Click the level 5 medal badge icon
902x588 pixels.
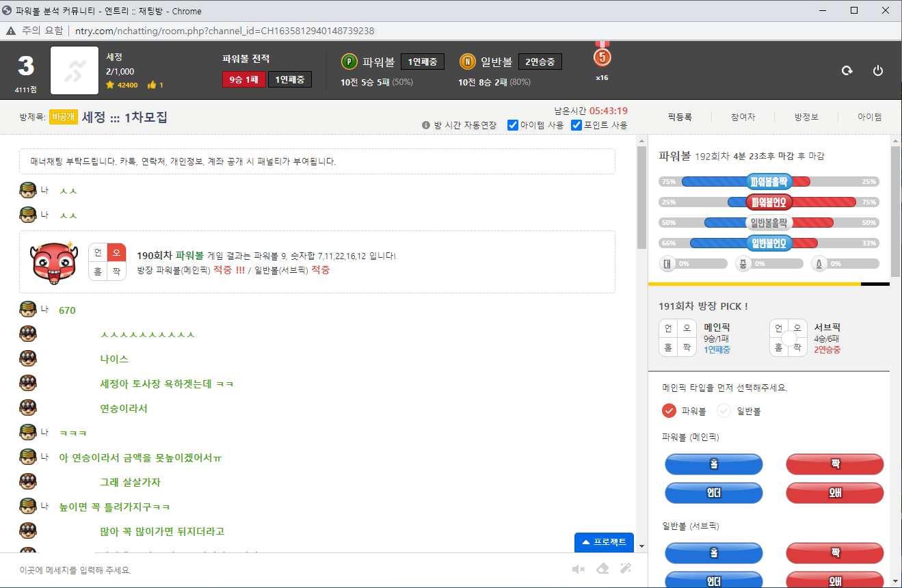[x=602, y=57]
